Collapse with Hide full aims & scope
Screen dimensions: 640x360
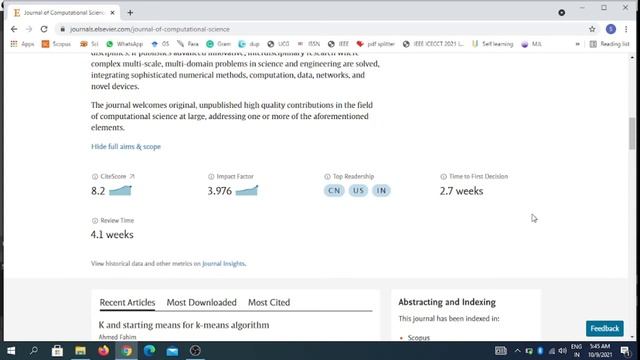click(126, 147)
